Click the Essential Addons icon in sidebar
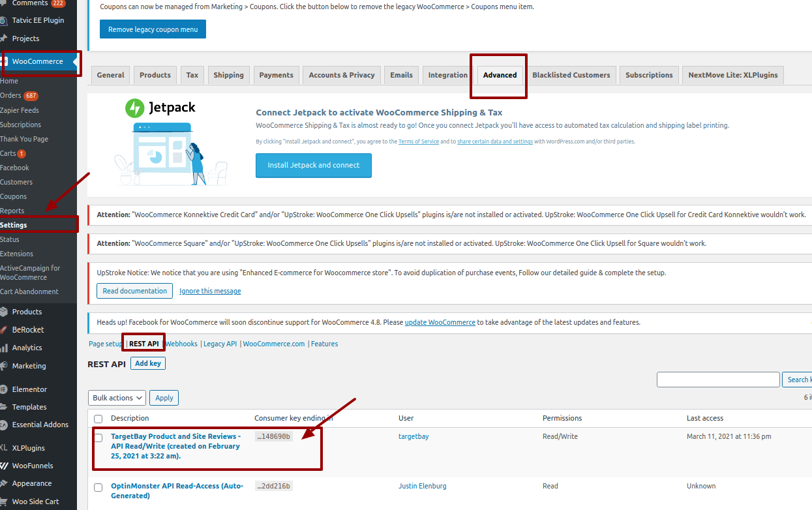The image size is (812, 510). (x=3, y=425)
